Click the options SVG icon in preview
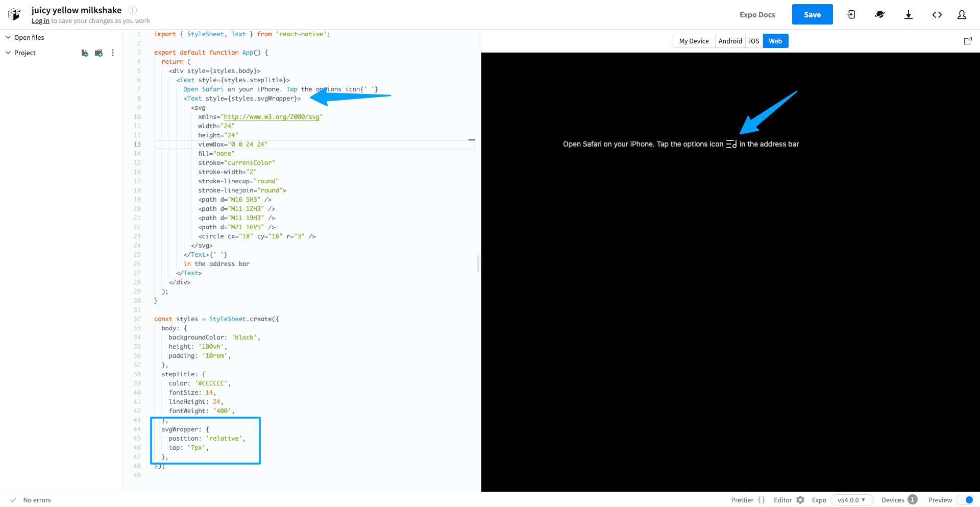Screen dimensions: 980x507 (x=731, y=144)
